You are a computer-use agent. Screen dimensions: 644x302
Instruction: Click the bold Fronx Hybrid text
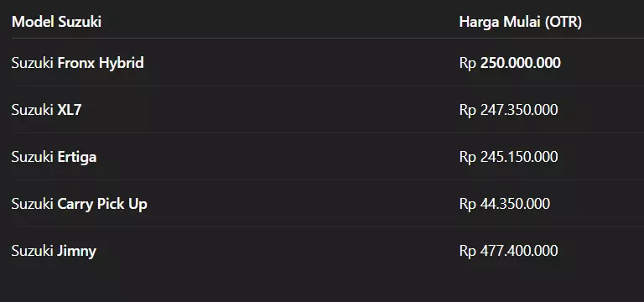(x=101, y=63)
